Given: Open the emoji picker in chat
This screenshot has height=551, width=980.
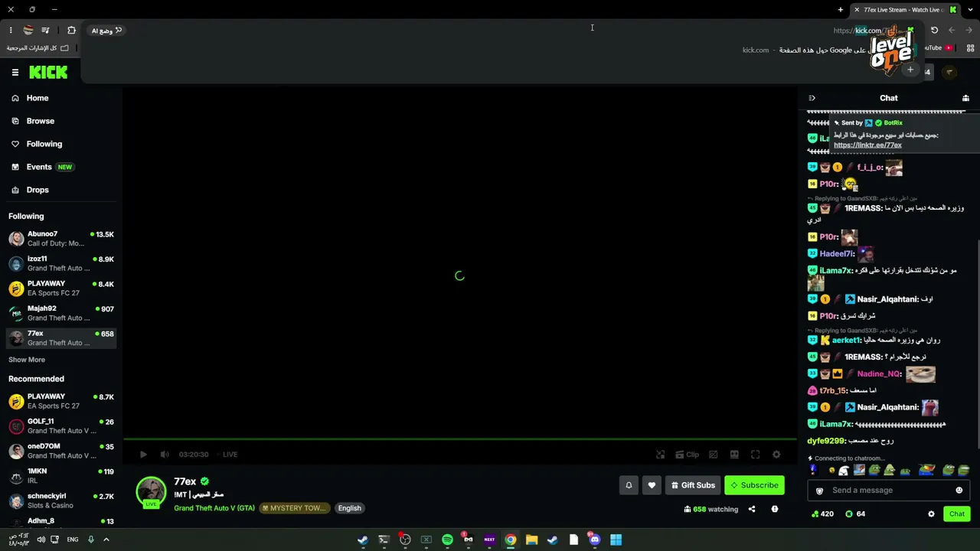Looking at the screenshot, I should point(959,491).
